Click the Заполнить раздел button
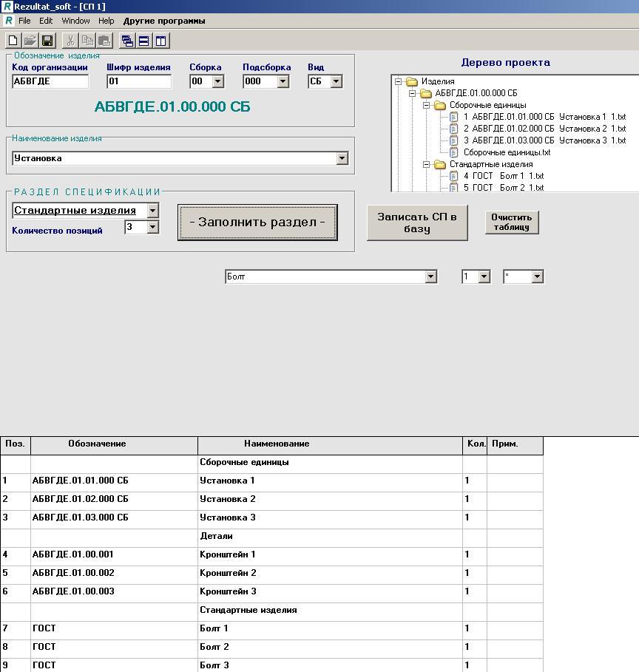 pos(257,223)
